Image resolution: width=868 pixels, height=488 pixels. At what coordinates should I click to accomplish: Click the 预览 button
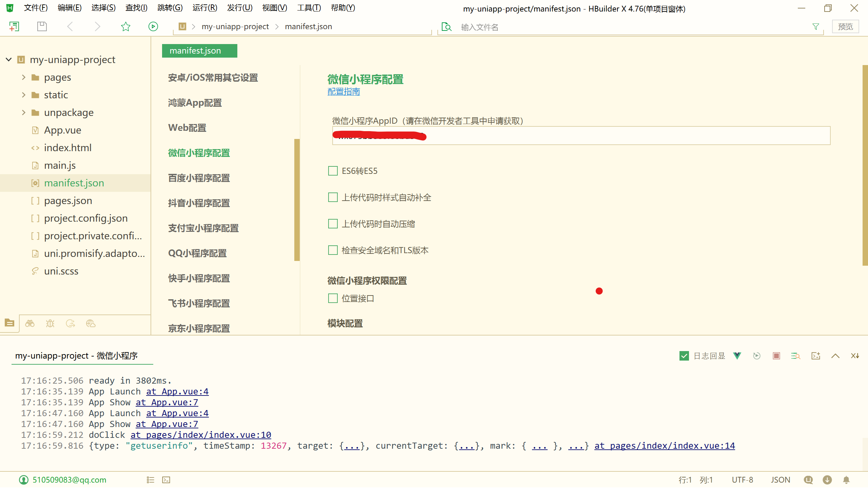point(845,26)
